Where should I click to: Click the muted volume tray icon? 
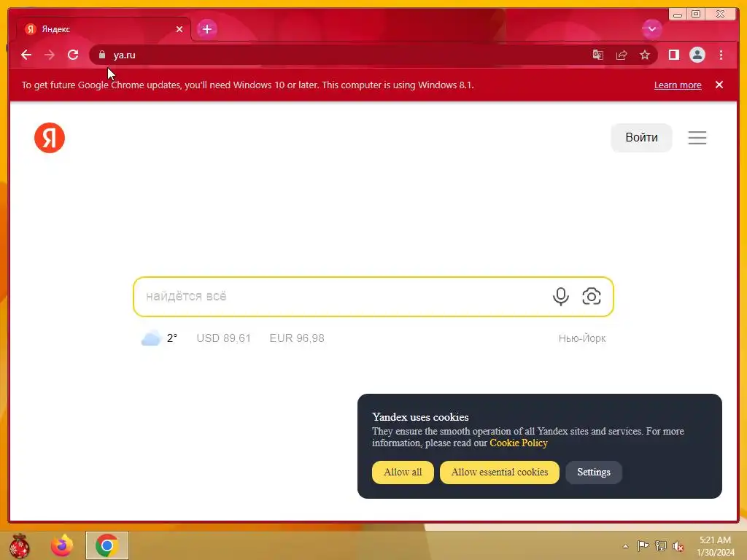point(678,546)
